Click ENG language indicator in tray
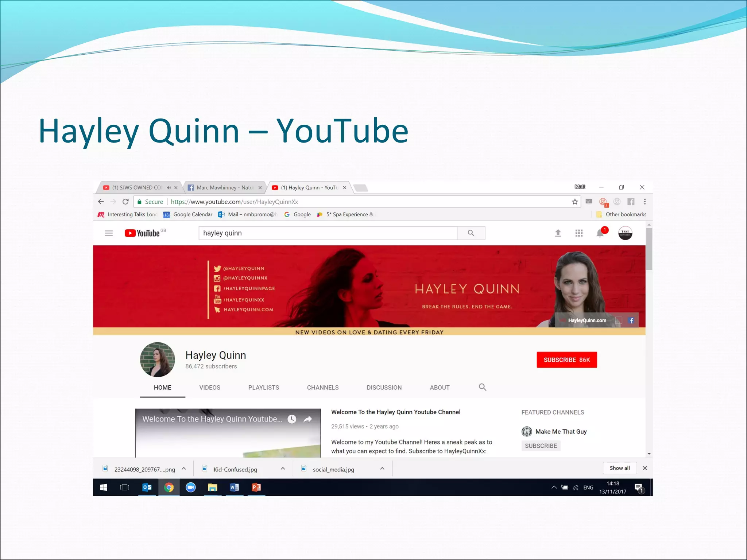Screen dimensions: 747x560 (x=588, y=487)
